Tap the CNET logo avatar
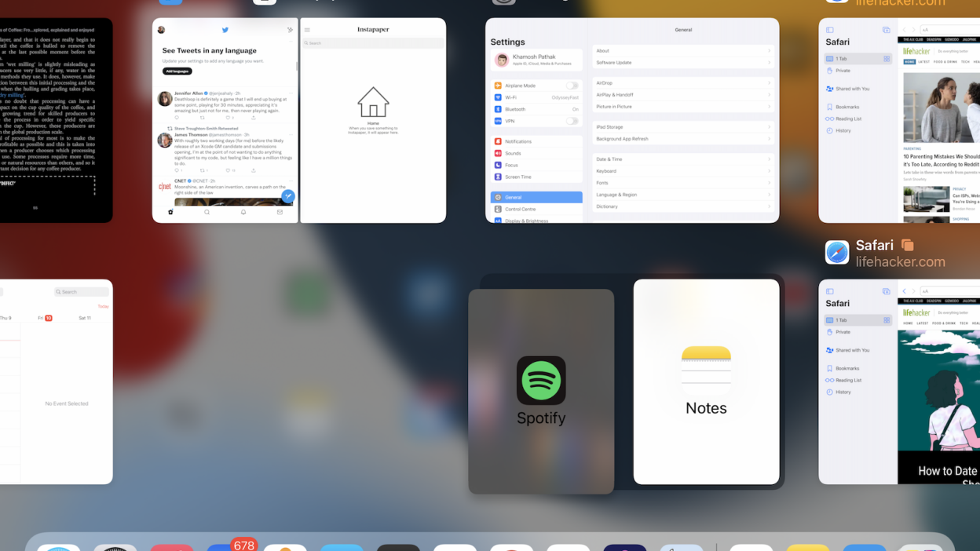This screenshot has width=980, height=551. click(x=165, y=187)
